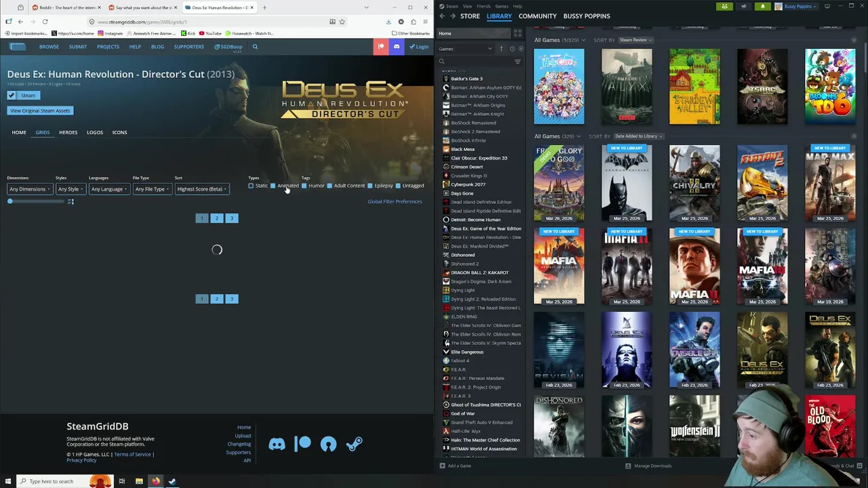This screenshot has width=868, height=488.
Task: Open the Any Dimensions dropdown
Action: click(29, 189)
